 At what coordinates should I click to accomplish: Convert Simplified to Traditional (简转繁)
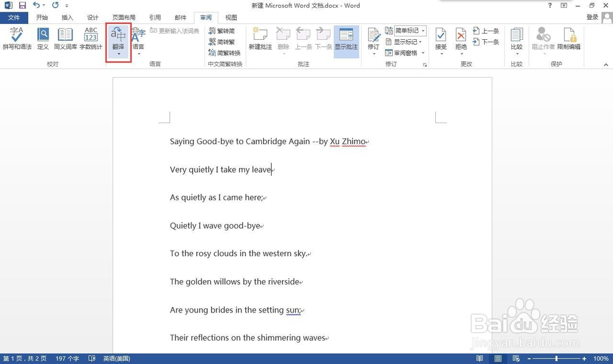tap(222, 42)
